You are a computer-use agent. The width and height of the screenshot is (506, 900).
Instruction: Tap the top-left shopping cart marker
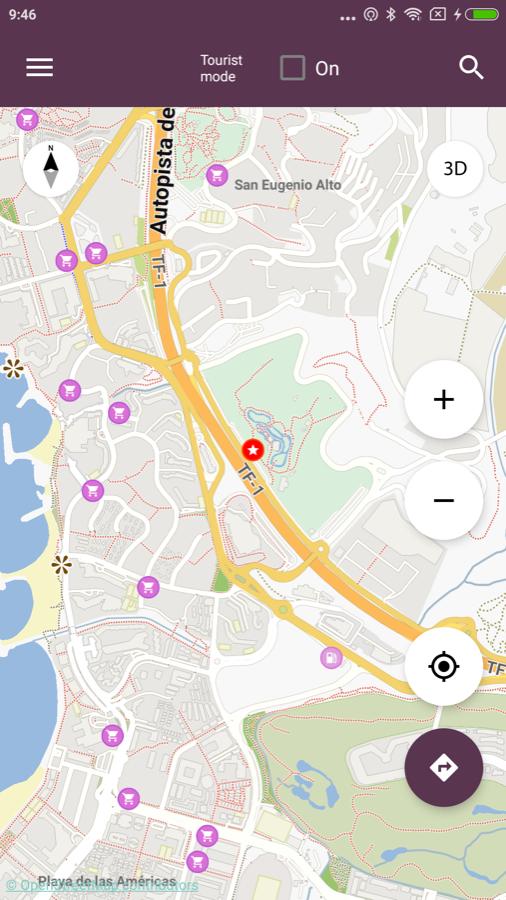tap(27, 120)
